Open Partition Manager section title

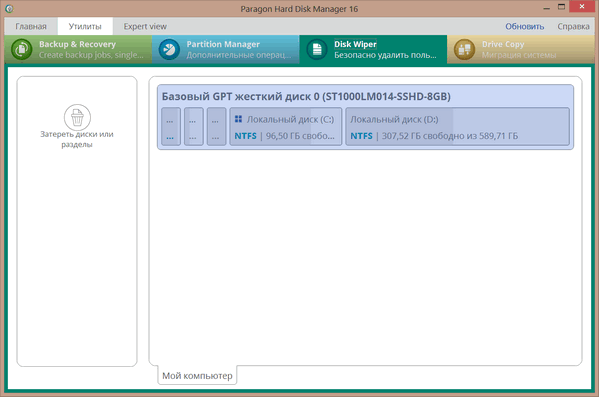pyautogui.click(x=223, y=44)
